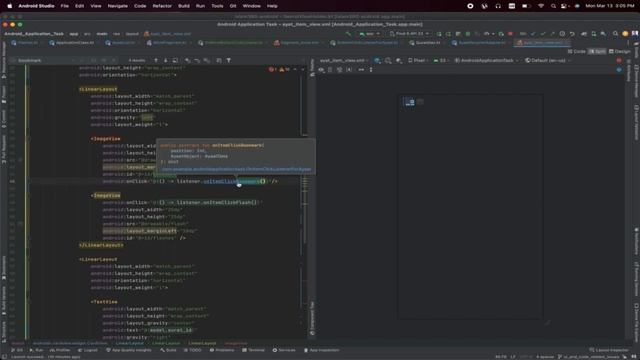Screen dimensions: 640x360
Task: Go to previous search occurrence arrow
Action: (156, 60)
